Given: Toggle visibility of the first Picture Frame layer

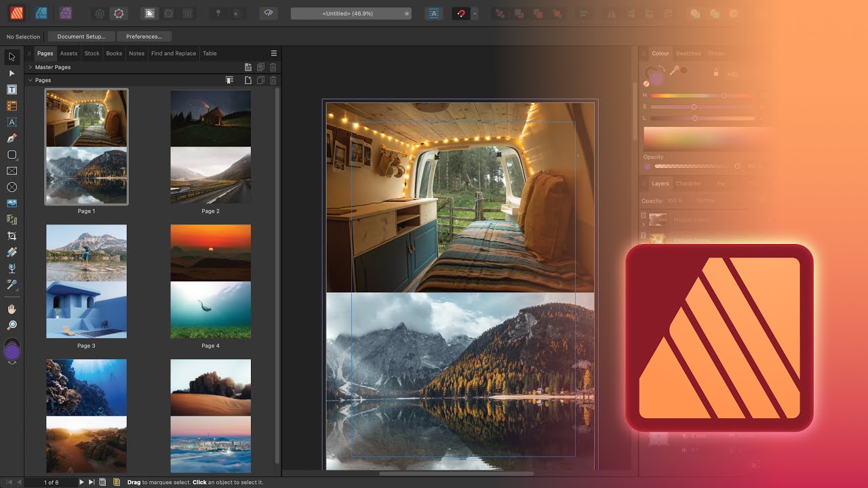Looking at the screenshot, I should (644, 216).
